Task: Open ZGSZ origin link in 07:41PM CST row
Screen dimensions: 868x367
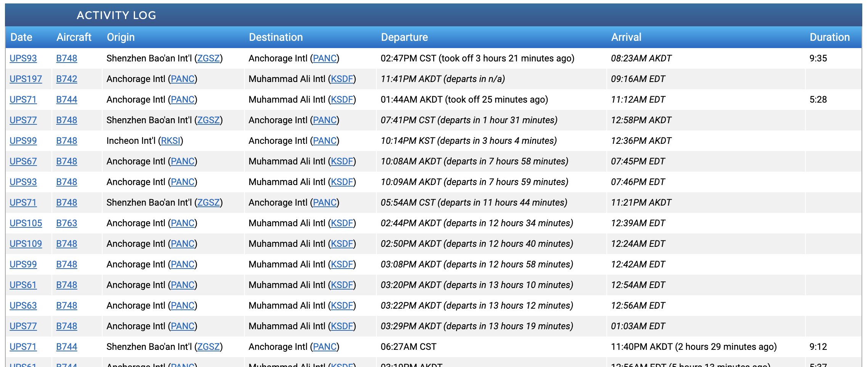Action: click(208, 120)
